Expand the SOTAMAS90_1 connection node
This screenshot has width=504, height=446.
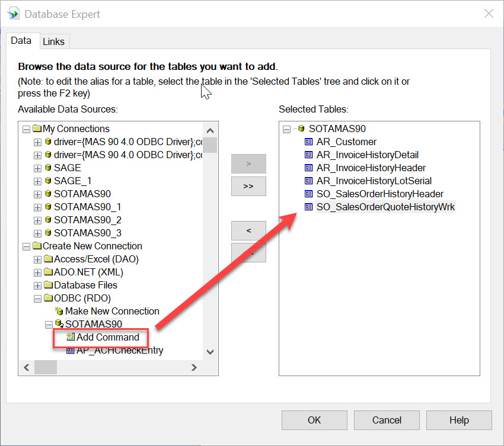coord(37,207)
